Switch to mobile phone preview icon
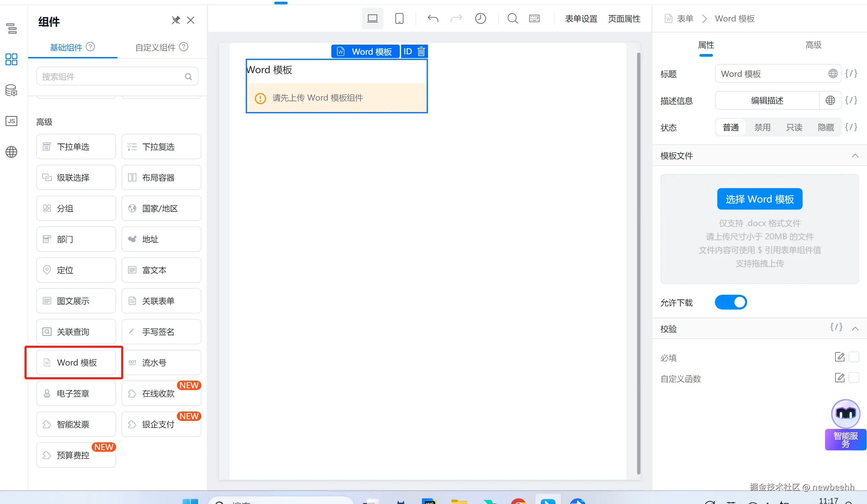The image size is (867, 504). click(399, 18)
